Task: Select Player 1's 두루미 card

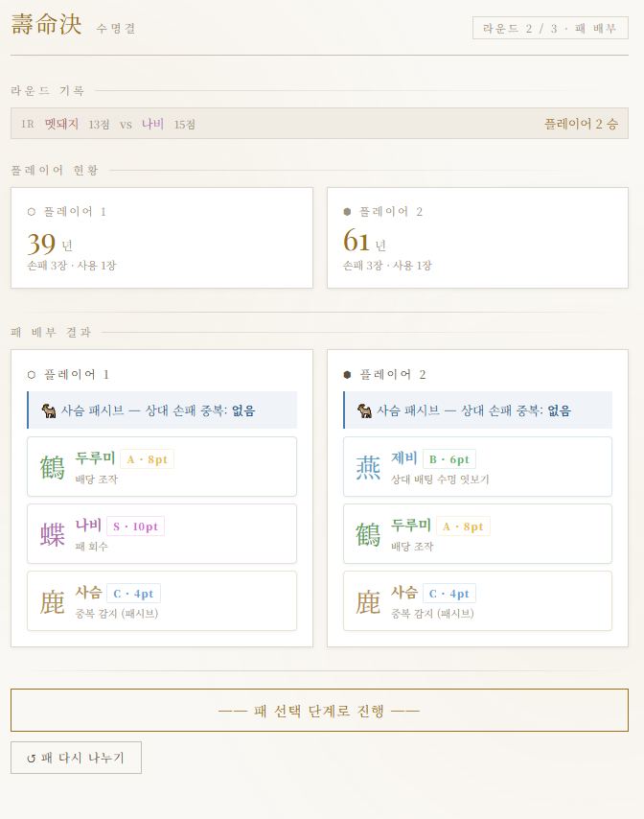Action: (162, 466)
